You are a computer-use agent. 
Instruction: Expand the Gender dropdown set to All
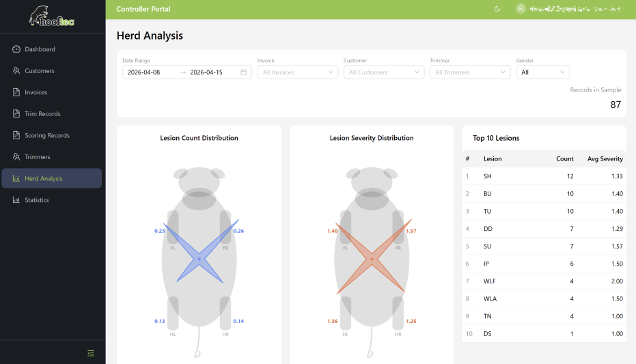click(x=542, y=72)
